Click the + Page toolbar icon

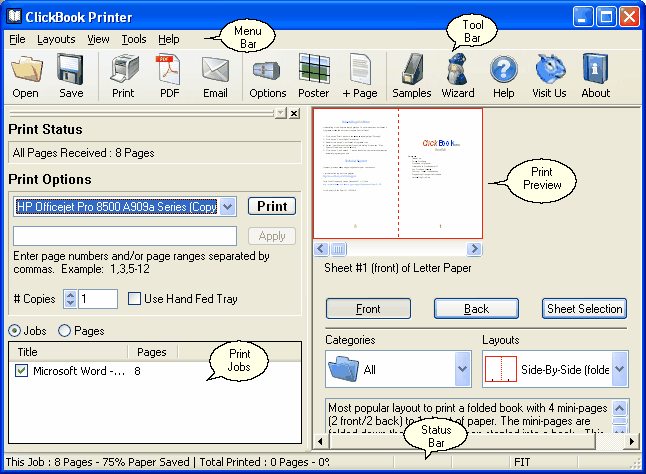[360, 69]
